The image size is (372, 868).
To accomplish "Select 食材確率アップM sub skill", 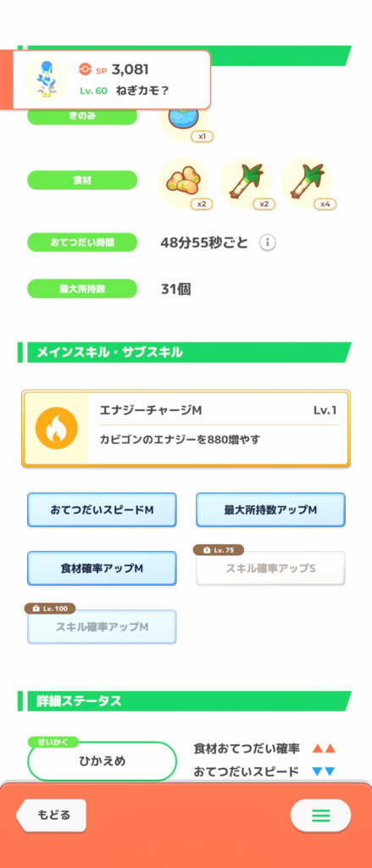I will [x=102, y=568].
